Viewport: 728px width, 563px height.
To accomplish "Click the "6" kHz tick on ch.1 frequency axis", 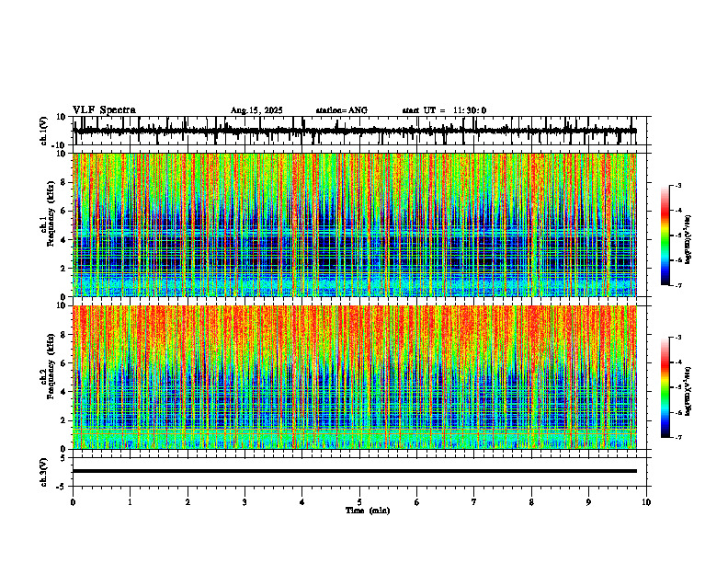I will [63, 211].
